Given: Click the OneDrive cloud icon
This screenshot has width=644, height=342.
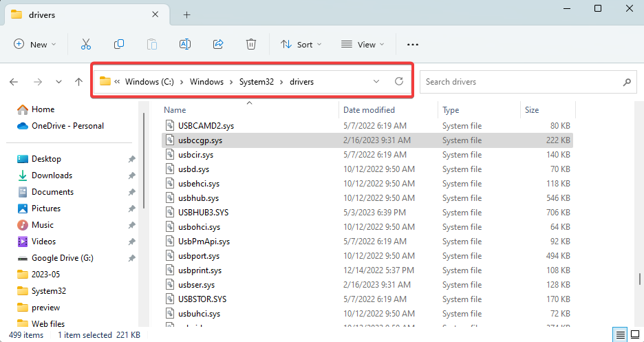Looking at the screenshot, I should [23, 126].
